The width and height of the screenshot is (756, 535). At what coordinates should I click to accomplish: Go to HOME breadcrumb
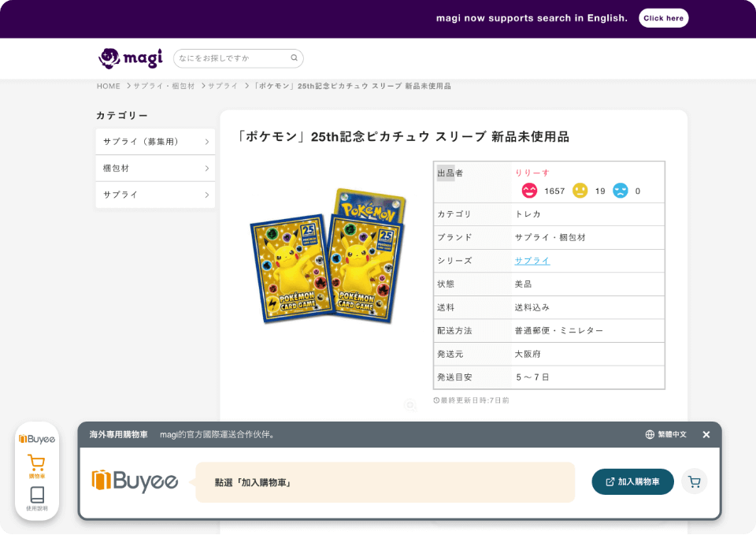point(109,86)
